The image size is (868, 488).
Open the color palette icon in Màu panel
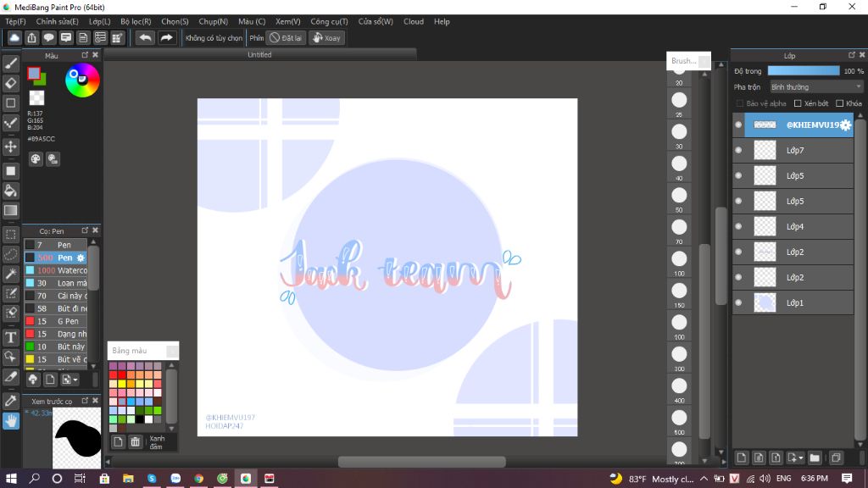pos(36,159)
